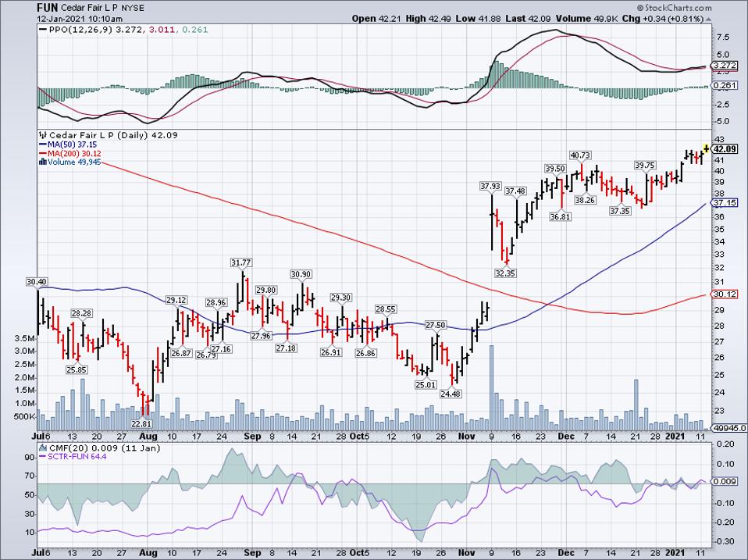This screenshot has width=748, height=560.
Task: Click the 30.40 price label
Action: click(37, 283)
